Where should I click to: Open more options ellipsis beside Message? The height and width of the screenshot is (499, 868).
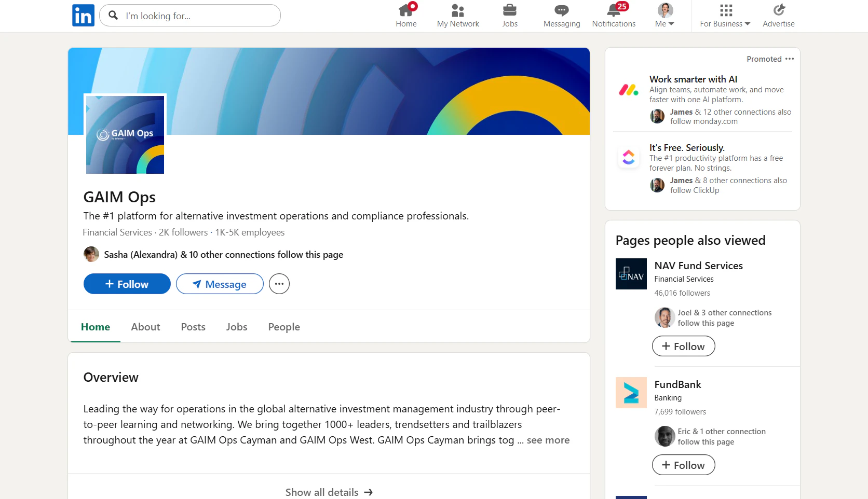tap(279, 284)
